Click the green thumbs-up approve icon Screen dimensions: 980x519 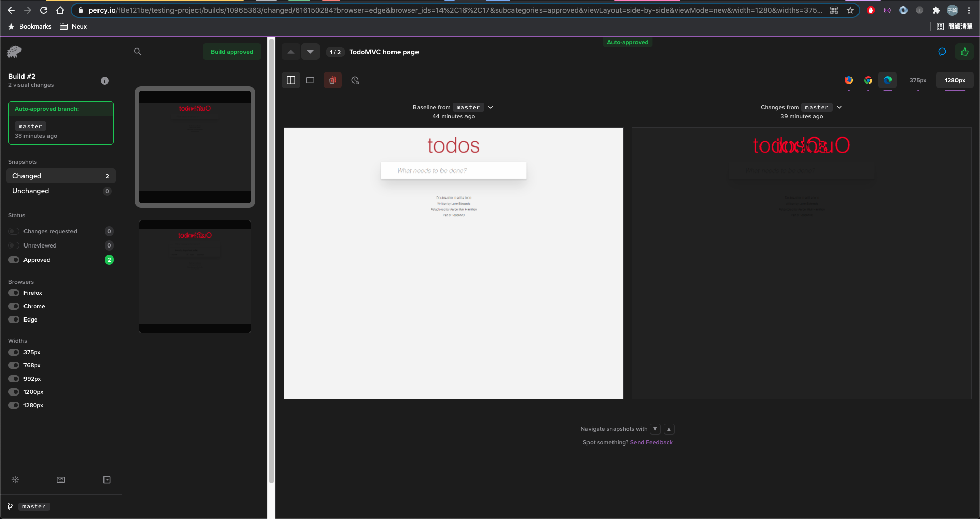[965, 52]
